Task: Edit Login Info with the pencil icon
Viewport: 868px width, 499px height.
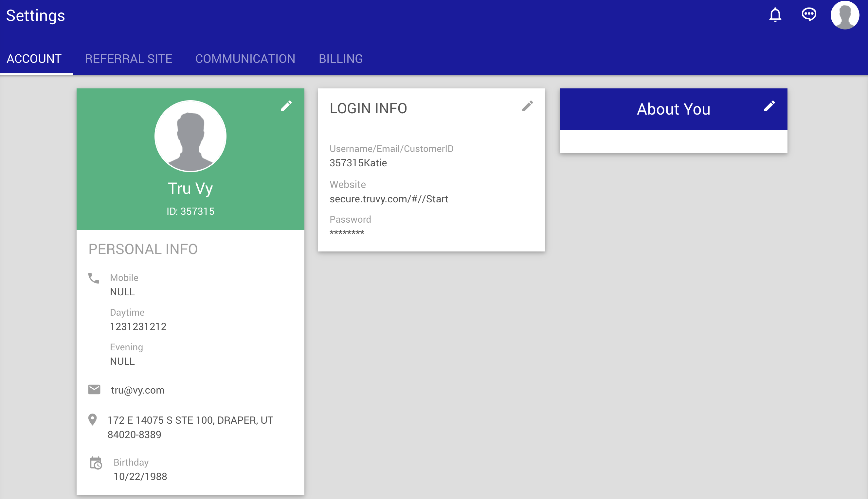Action: [527, 106]
